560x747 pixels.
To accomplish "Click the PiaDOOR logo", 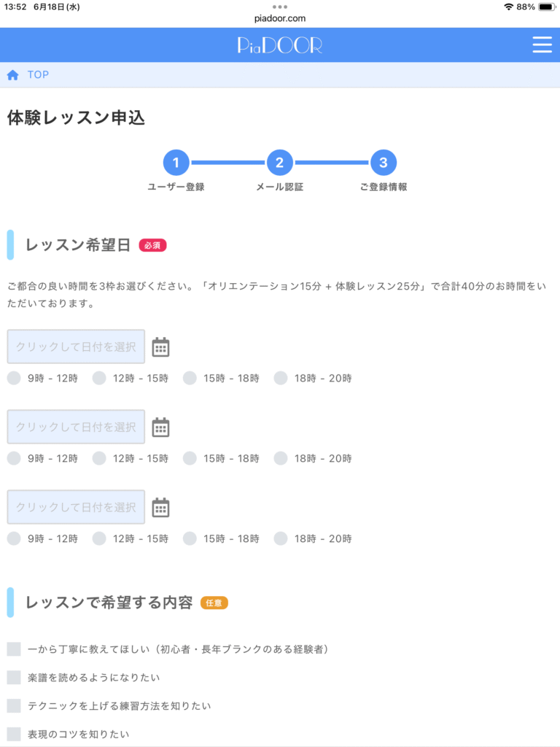I will [280, 45].
